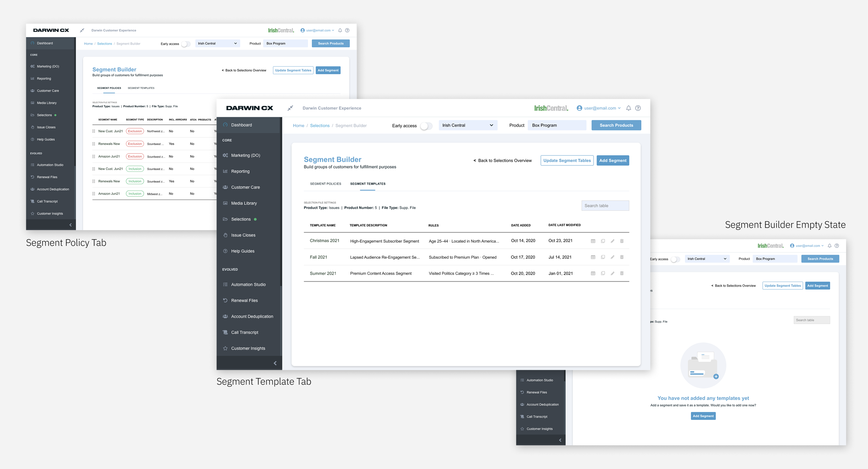Click Update Segment Tables in Template Tab window
This screenshot has height=469, width=868.
[567, 161]
